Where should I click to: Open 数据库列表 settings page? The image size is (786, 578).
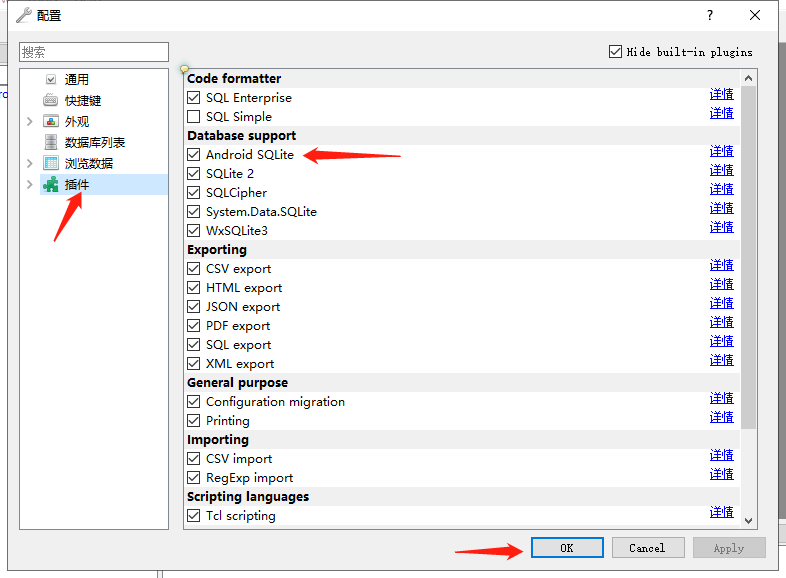point(95,142)
